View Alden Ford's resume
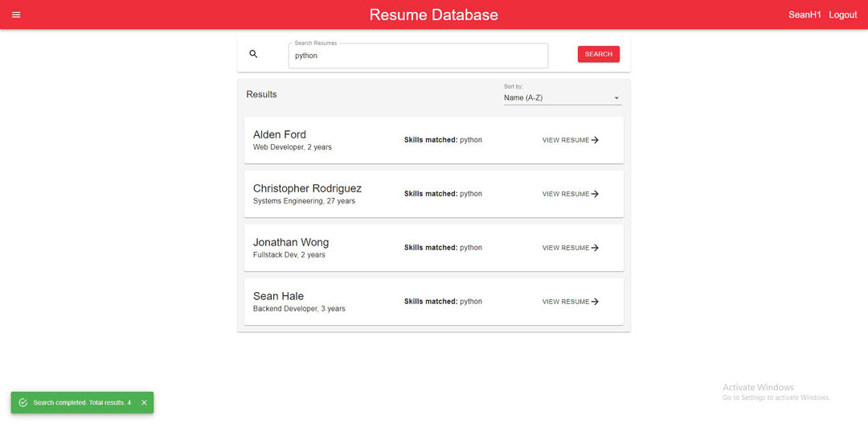 [570, 140]
